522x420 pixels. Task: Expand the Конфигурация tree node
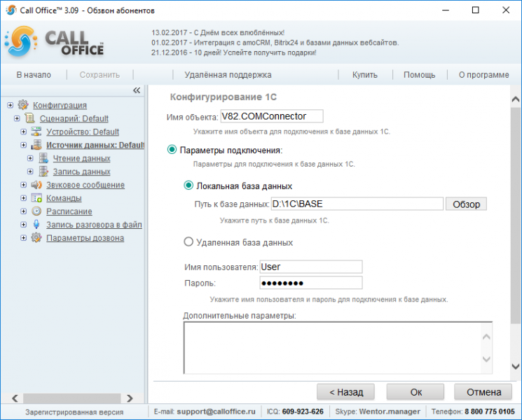click(x=11, y=105)
